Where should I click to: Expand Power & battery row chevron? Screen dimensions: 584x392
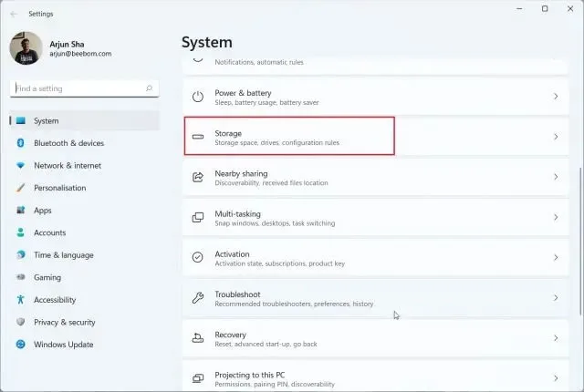[556, 97]
